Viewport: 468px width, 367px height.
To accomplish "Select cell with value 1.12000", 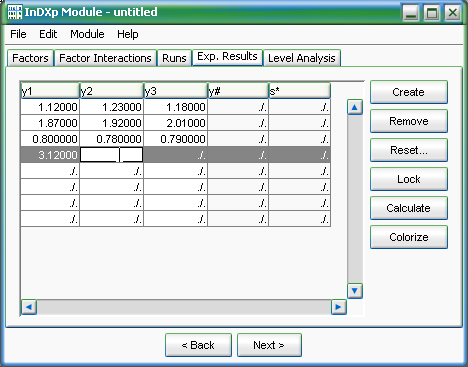I will [50, 107].
